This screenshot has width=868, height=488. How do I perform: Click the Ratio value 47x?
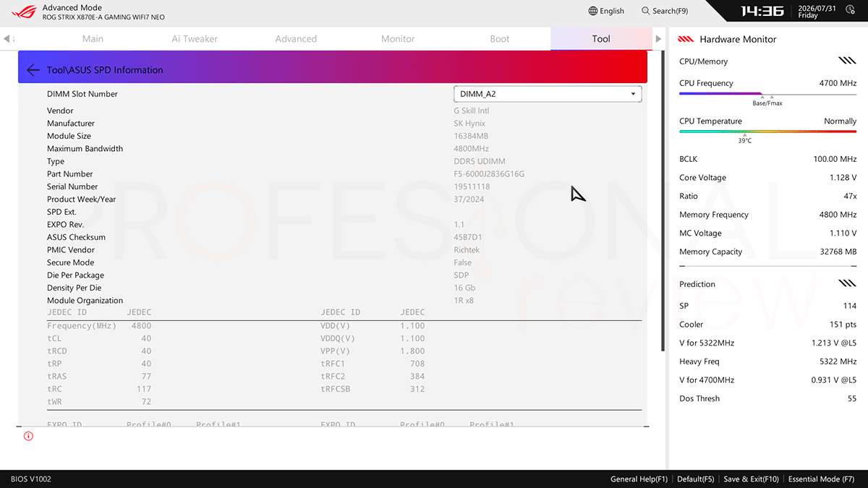[850, 196]
